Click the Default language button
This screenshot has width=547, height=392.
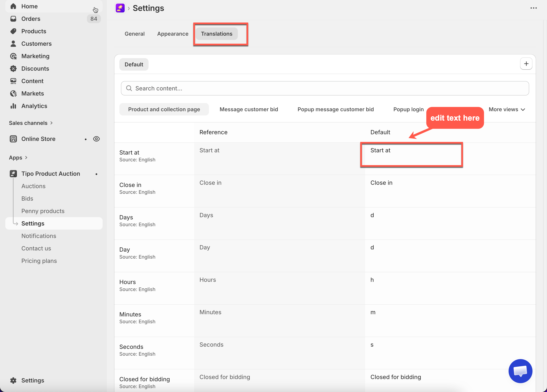pos(134,64)
